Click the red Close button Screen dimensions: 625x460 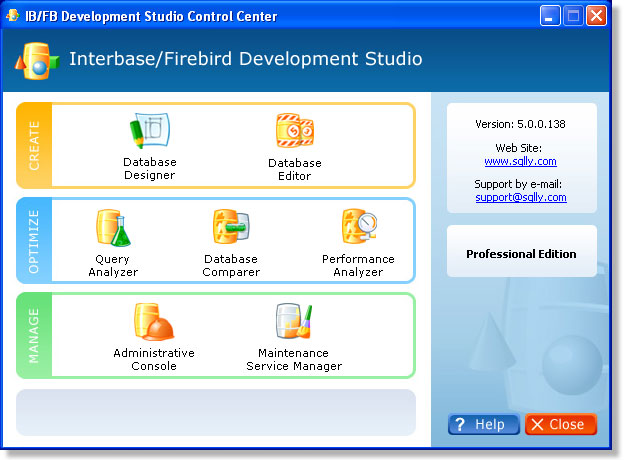click(x=560, y=424)
